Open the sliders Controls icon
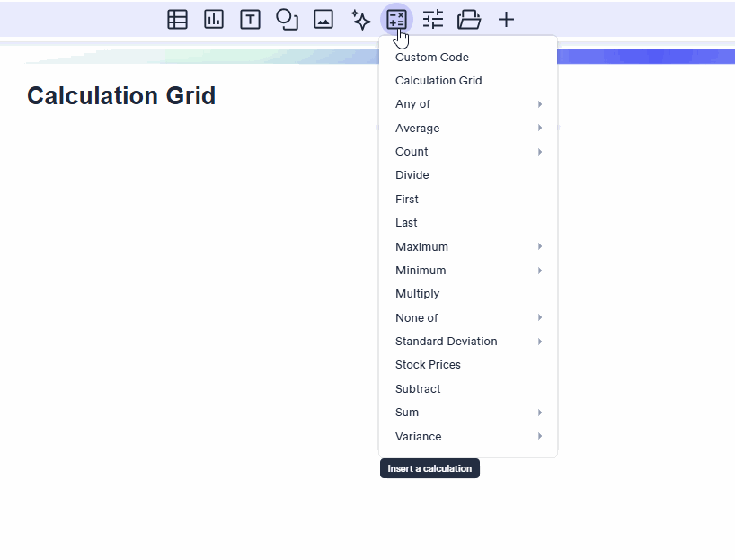The image size is (735, 560). pos(433,19)
